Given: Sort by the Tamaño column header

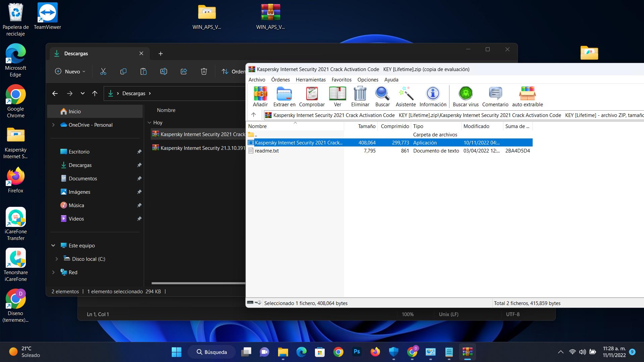Looking at the screenshot, I should click(x=367, y=126).
